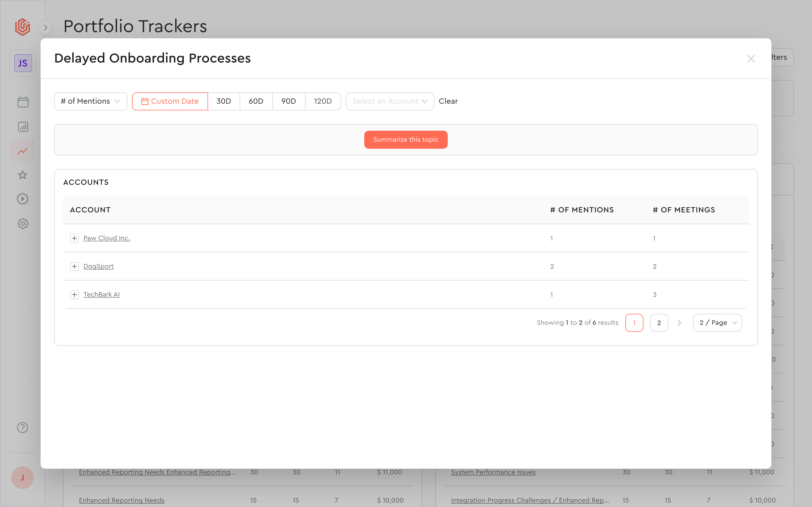Expand the TechBark AI row
This screenshot has height=507, width=812.
point(74,294)
